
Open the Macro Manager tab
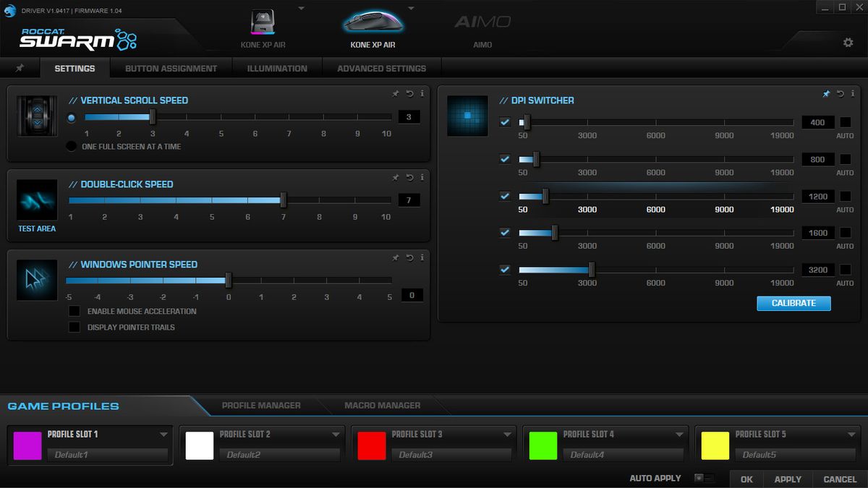382,406
